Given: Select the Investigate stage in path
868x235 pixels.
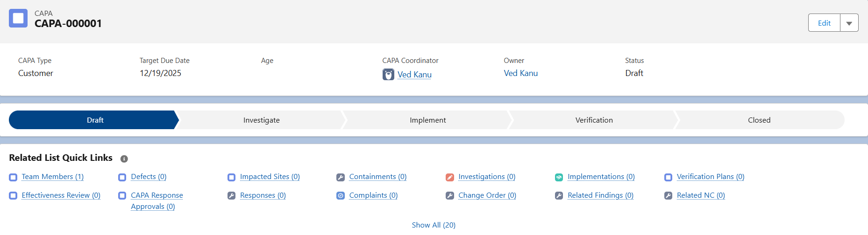Looking at the screenshot, I should 261,120.
